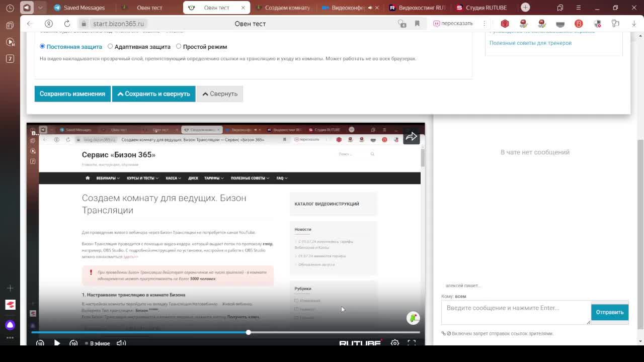Image resolution: width=644 pixels, height=362 pixels.
Task: Click the green round icon over the video
Action: pos(413,318)
